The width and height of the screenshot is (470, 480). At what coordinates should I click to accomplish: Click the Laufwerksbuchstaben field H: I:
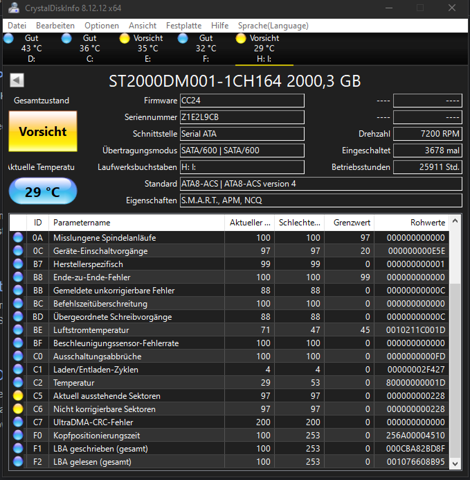point(242,167)
